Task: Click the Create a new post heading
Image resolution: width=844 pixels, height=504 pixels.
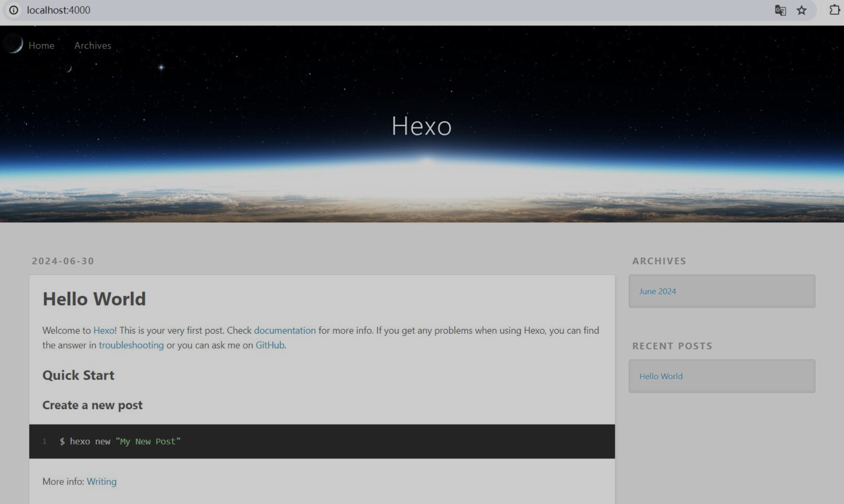Action: point(92,405)
